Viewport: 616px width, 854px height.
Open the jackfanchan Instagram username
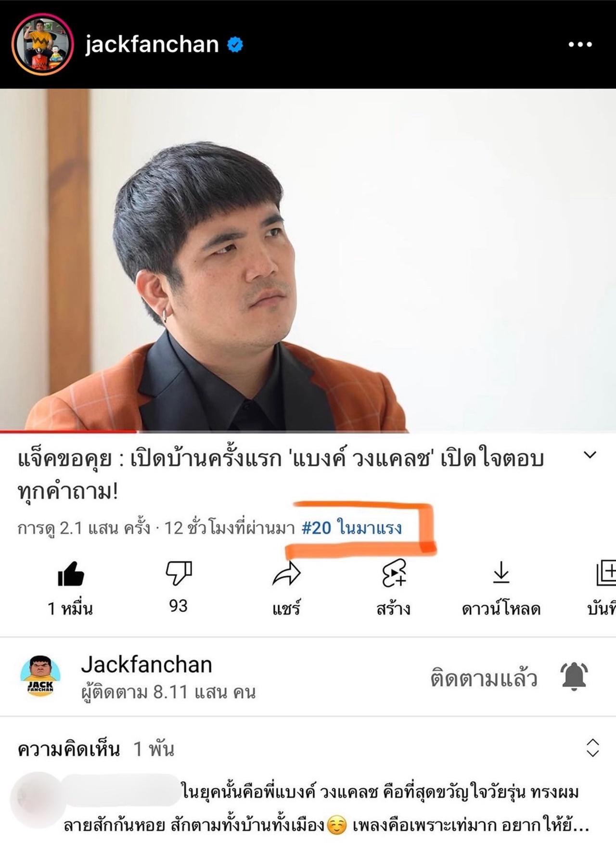point(152,44)
